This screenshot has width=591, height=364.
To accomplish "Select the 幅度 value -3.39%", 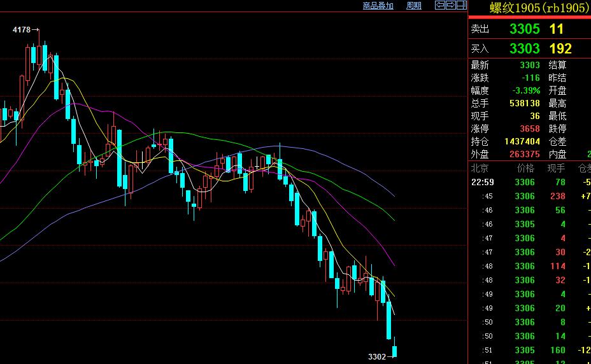I will coord(526,91).
